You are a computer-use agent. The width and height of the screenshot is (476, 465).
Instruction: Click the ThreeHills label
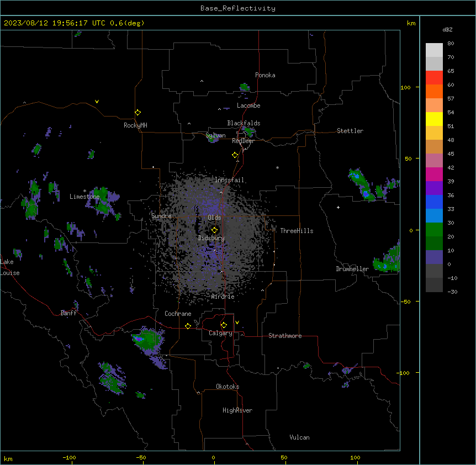point(297,231)
